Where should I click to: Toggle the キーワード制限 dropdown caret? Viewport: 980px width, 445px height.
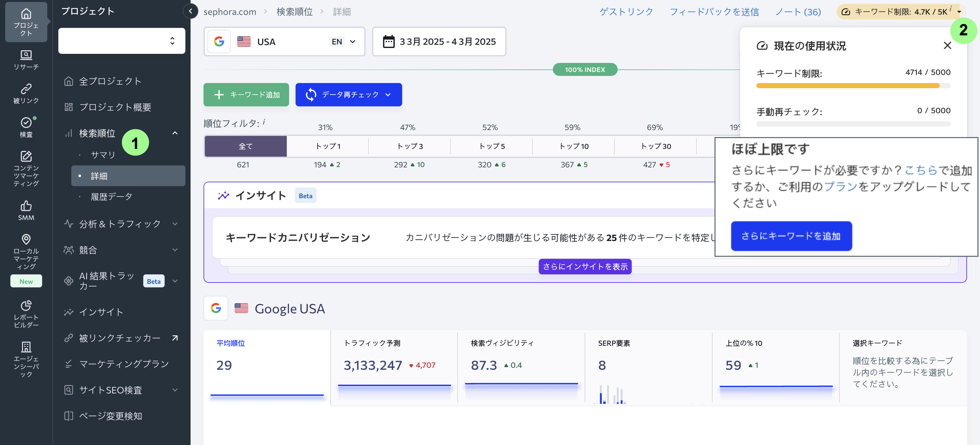coord(960,12)
